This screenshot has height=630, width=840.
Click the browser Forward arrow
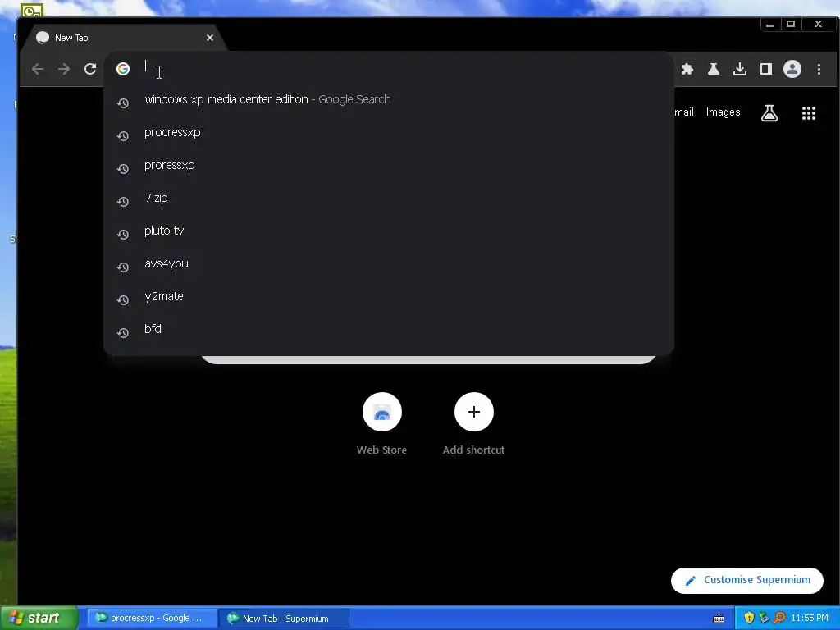(64, 69)
